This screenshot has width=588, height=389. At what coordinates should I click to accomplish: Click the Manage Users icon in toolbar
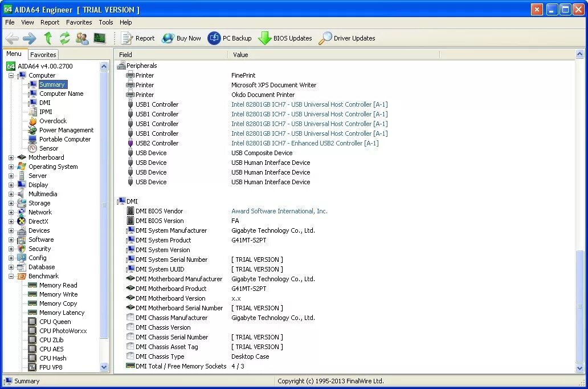[x=82, y=38]
